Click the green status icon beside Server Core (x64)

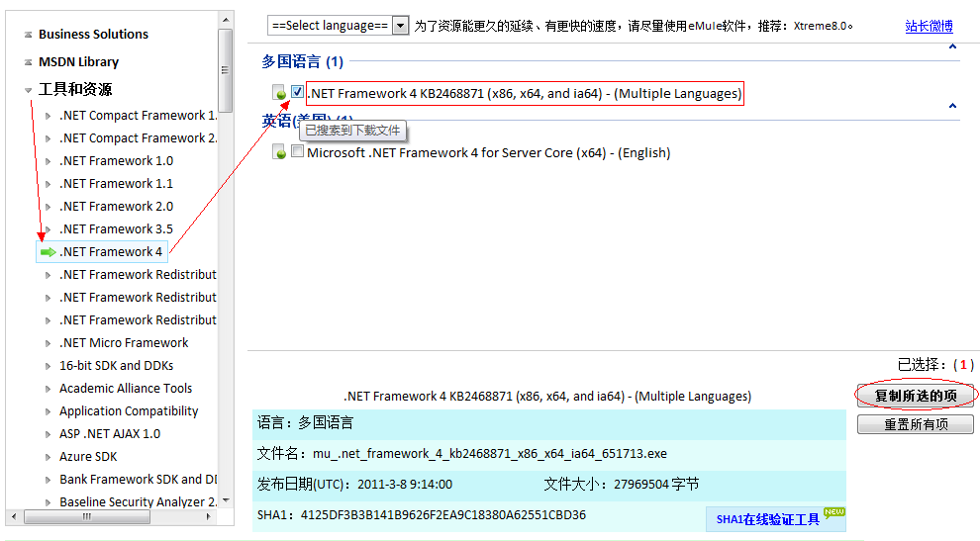point(279,152)
